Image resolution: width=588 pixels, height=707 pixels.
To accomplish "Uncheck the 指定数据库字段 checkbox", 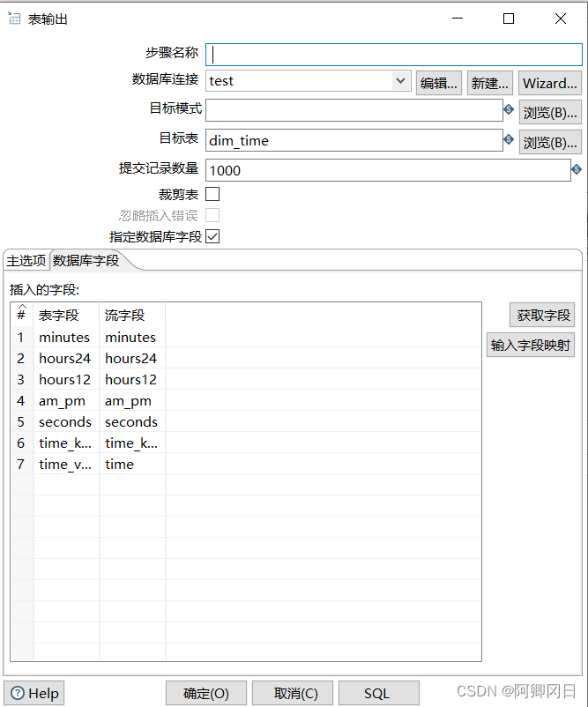I will 212,236.
